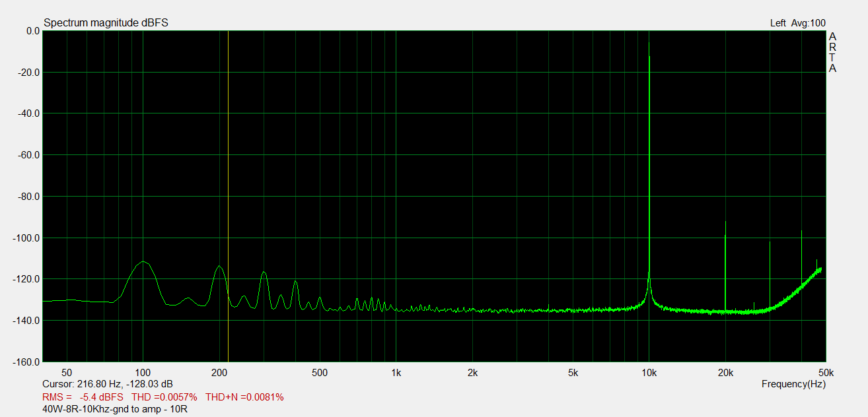This screenshot has width=868, height=417.
Task: Click the 40k harmonic spike
Action: (x=802, y=257)
